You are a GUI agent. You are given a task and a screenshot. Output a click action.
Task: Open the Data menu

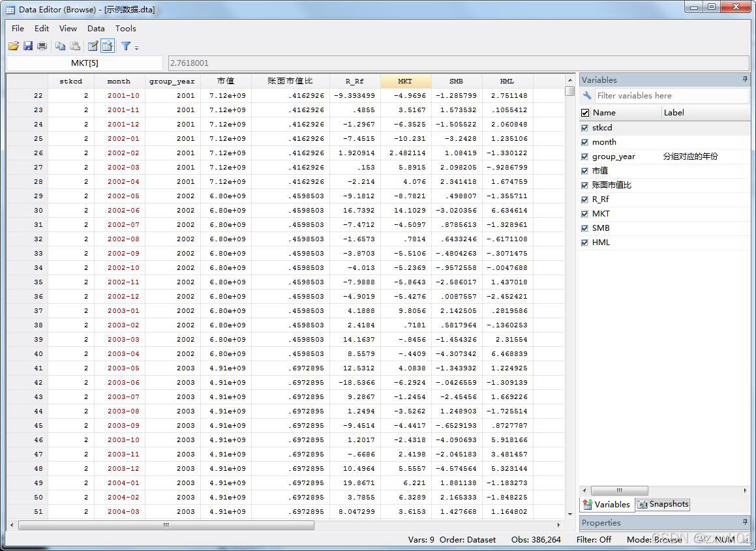click(x=96, y=28)
